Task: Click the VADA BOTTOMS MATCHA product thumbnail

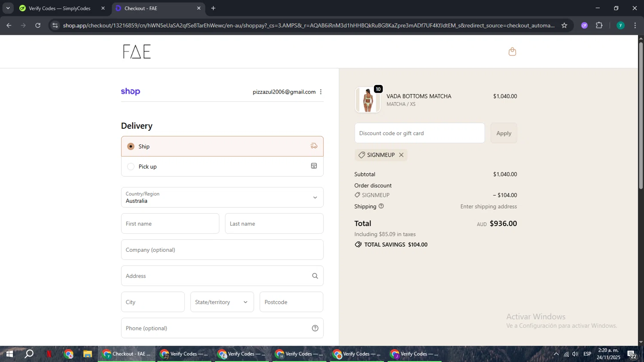Action: [x=368, y=100]
